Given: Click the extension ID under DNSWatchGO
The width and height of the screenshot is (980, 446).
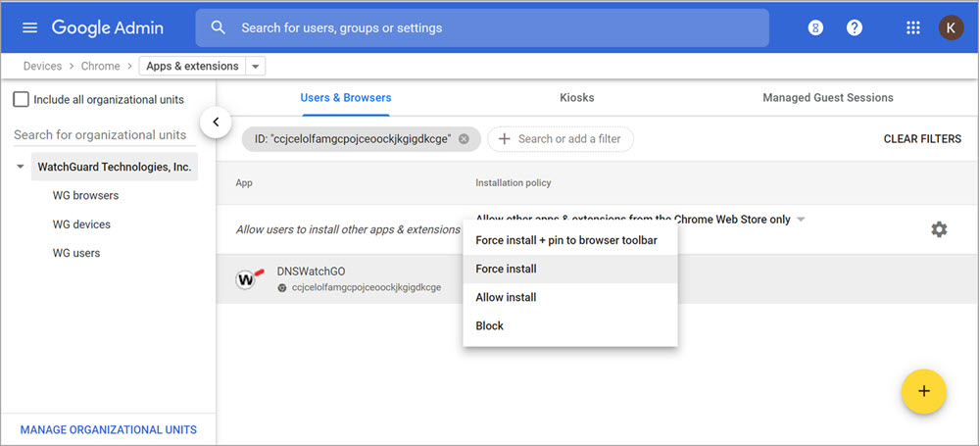Looking at the screenshot, I should tap(367, 288).
